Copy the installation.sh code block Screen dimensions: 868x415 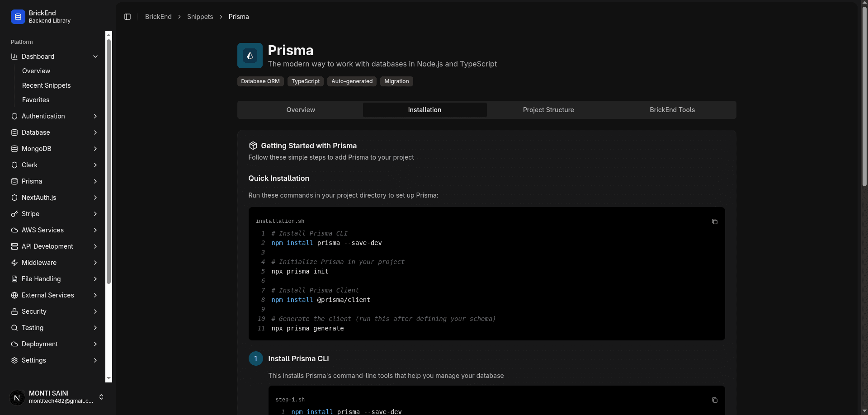pos(714,222)
